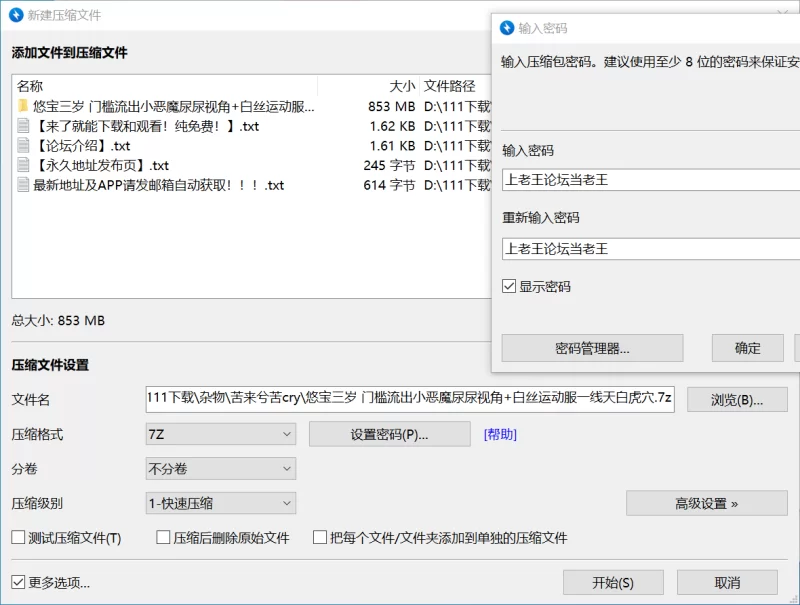Open the 压缩格式 dropdown showing 7Z
This screenshot has width=800, height=605.
tap(221, 434)
